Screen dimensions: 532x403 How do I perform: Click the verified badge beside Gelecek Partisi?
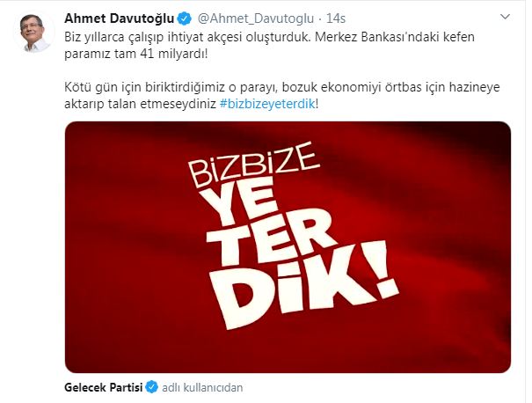151,387
